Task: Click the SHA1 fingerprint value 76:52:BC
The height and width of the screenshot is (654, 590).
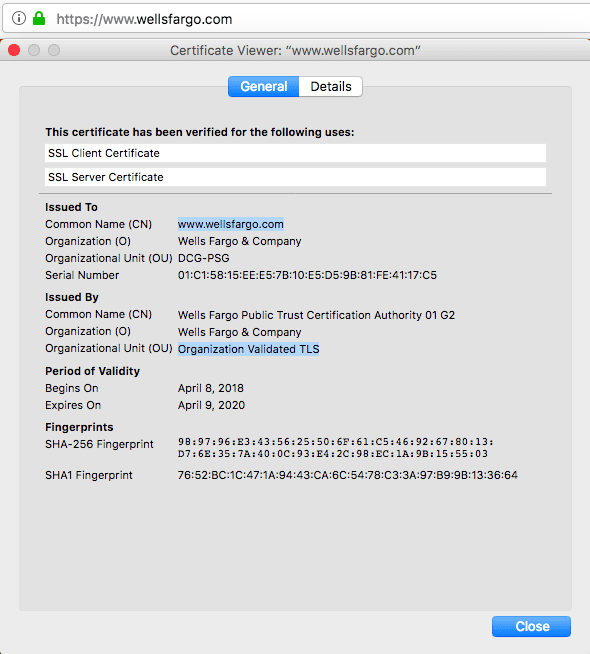Action: (347, 475)
